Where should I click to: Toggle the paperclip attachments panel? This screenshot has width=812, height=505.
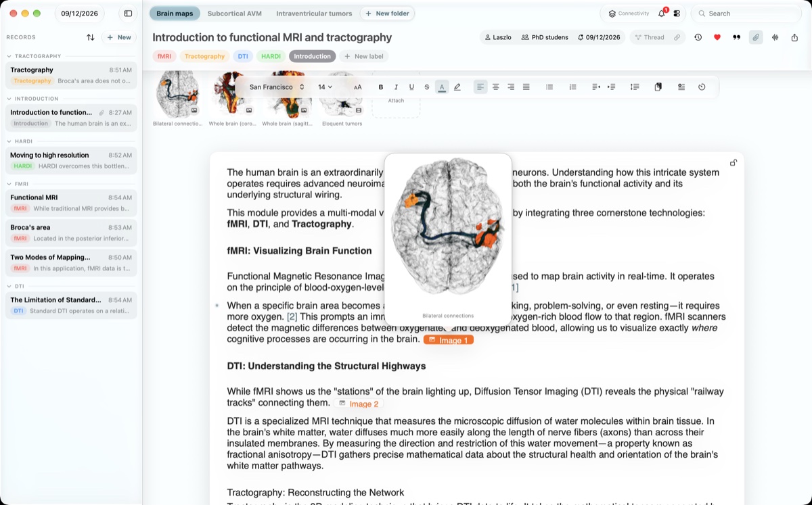756,37
